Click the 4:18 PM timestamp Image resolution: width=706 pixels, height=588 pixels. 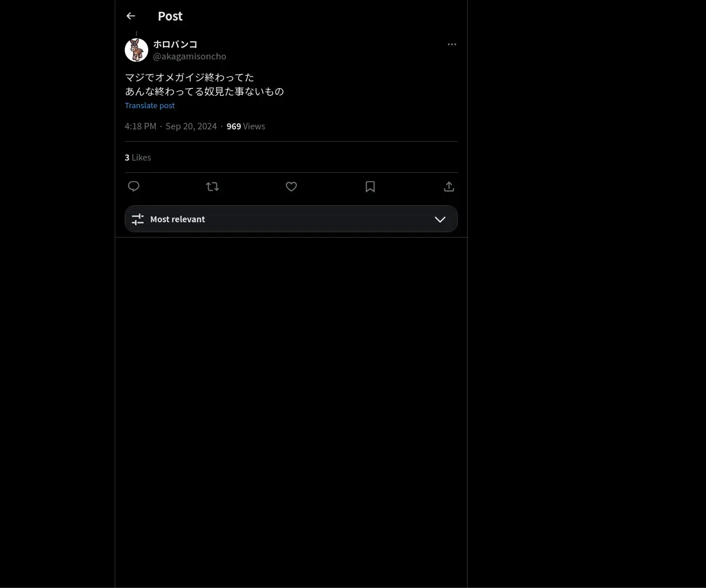[141, 126]
